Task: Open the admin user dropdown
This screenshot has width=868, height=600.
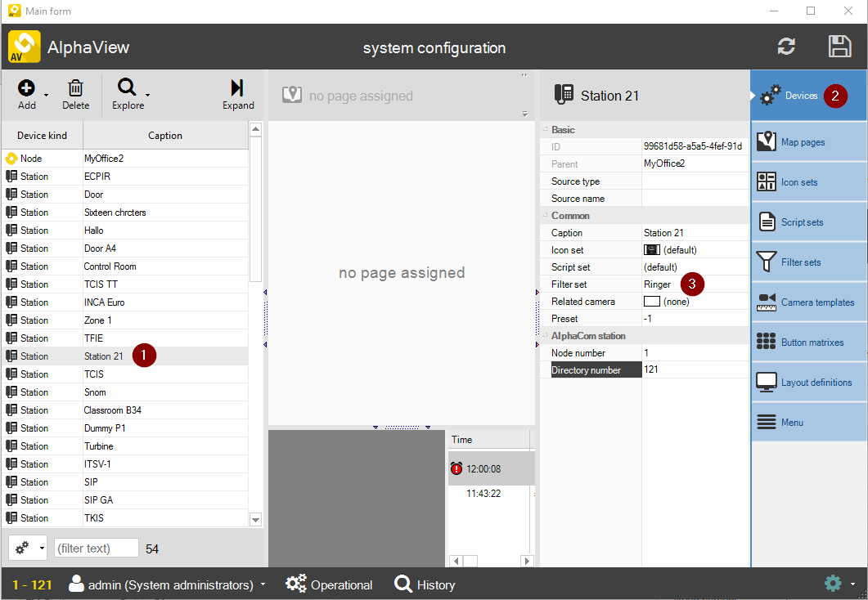Action: tap(263, 585)
